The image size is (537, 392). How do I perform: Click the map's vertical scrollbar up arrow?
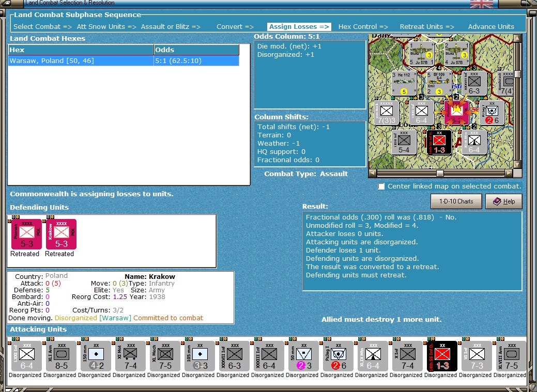(x=517, y=38)
